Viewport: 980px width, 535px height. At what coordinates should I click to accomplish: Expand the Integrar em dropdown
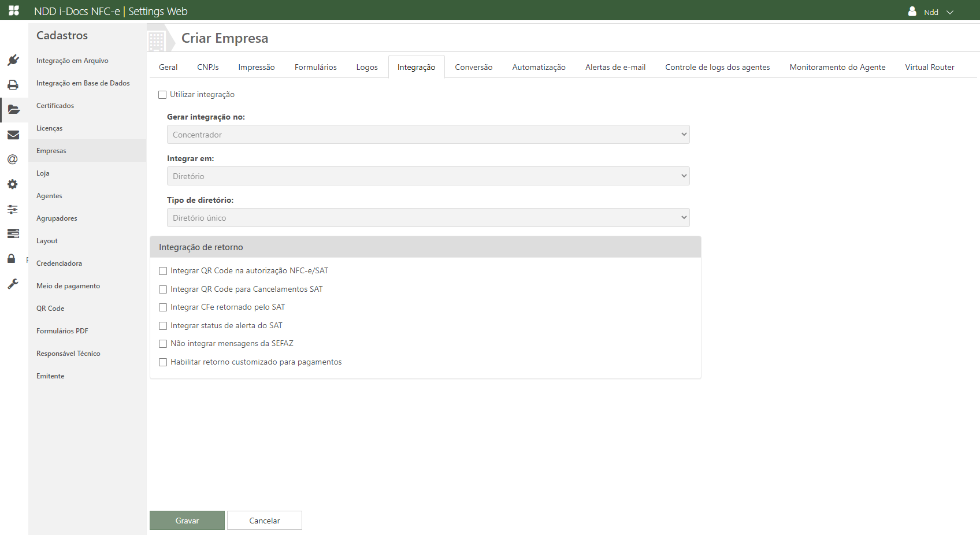click(428, 176)
